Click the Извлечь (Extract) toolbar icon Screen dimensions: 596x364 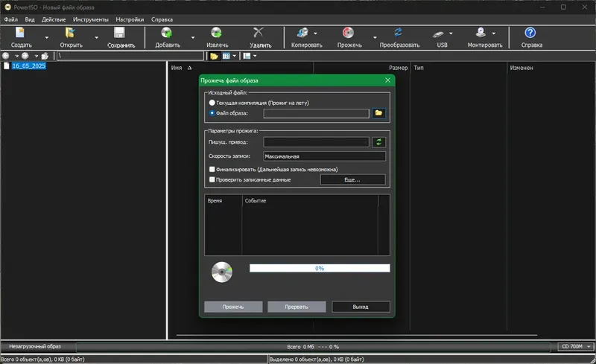(216, 33)
